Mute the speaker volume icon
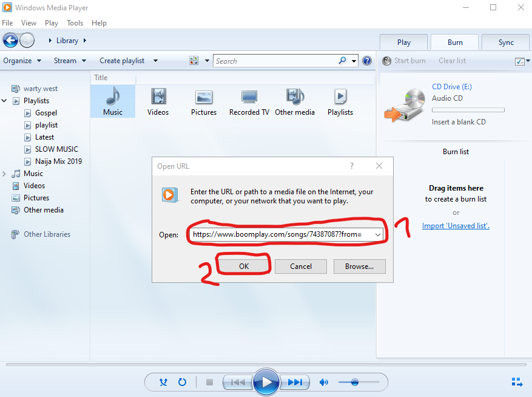The image size is (532, 397). [324, 382]
